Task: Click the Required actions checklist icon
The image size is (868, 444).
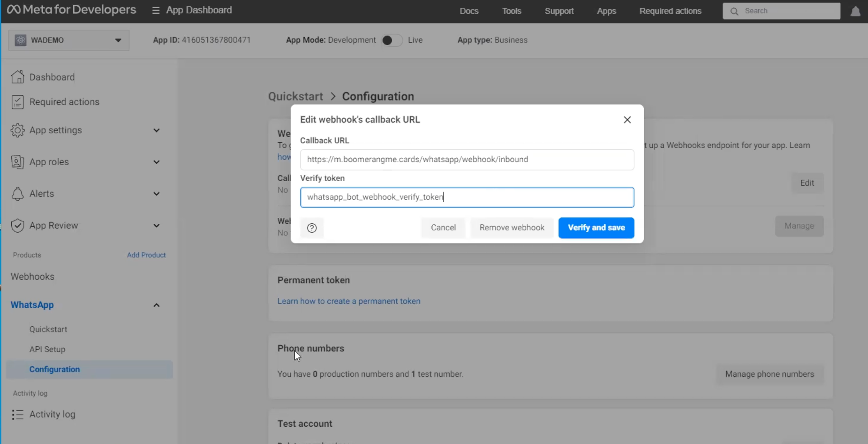Action: pyautogui.click(x=17, y=102)
